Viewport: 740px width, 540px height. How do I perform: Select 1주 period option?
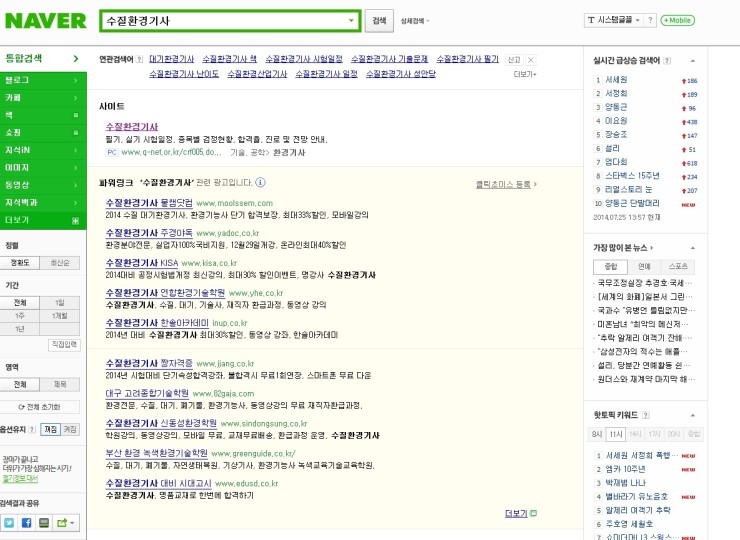click(x=20, y=316)
